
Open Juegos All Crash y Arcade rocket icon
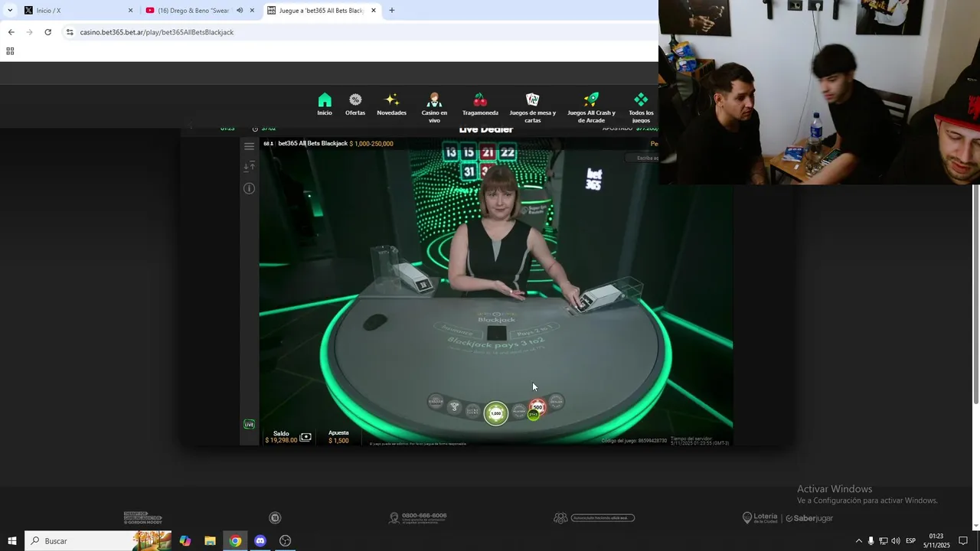click(591, 100)
